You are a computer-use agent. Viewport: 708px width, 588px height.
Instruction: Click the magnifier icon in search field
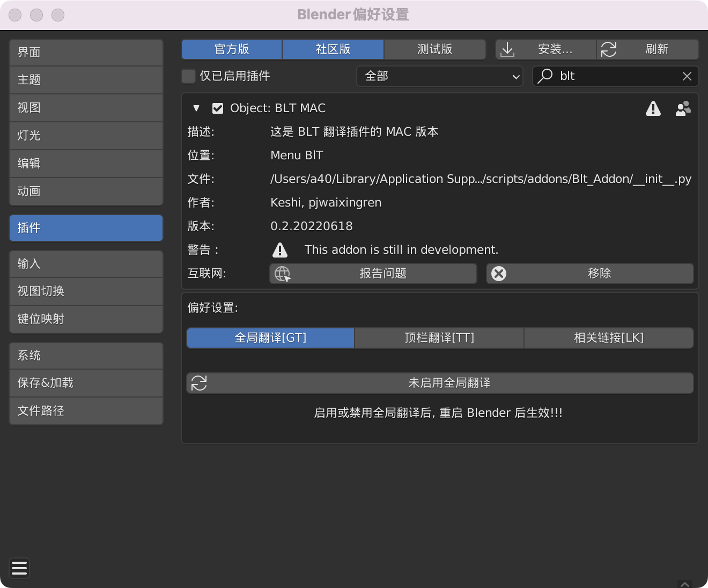[545, 76]
